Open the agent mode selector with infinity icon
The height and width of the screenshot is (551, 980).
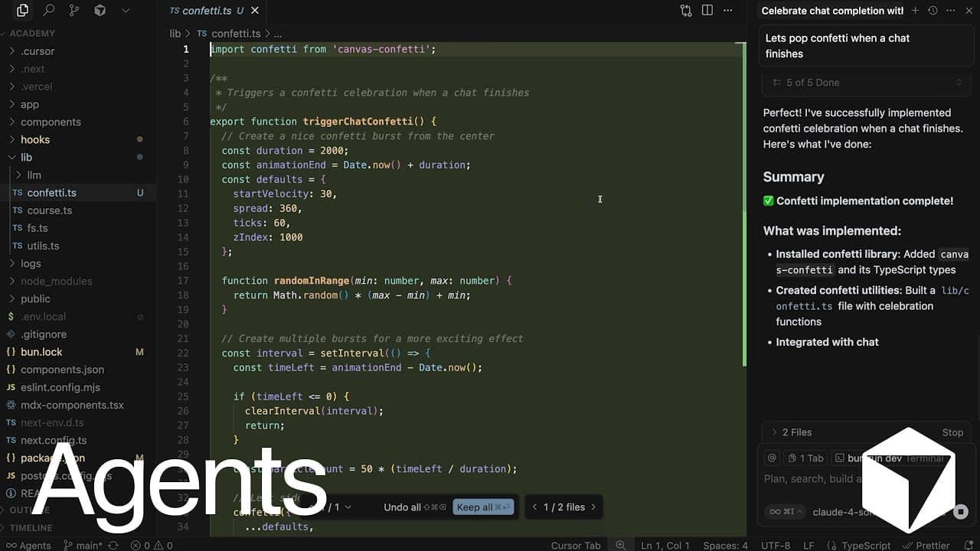click(x=784, y=512)
